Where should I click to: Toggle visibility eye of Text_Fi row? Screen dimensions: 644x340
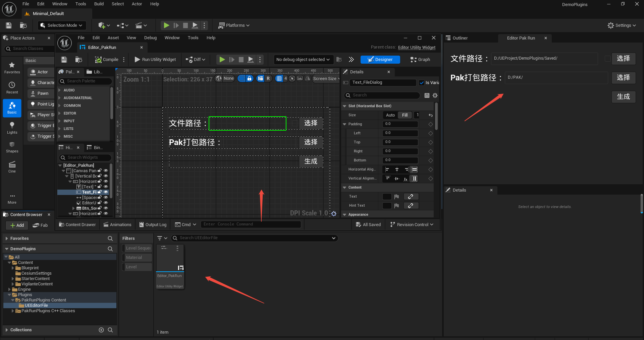pos(106,192)
